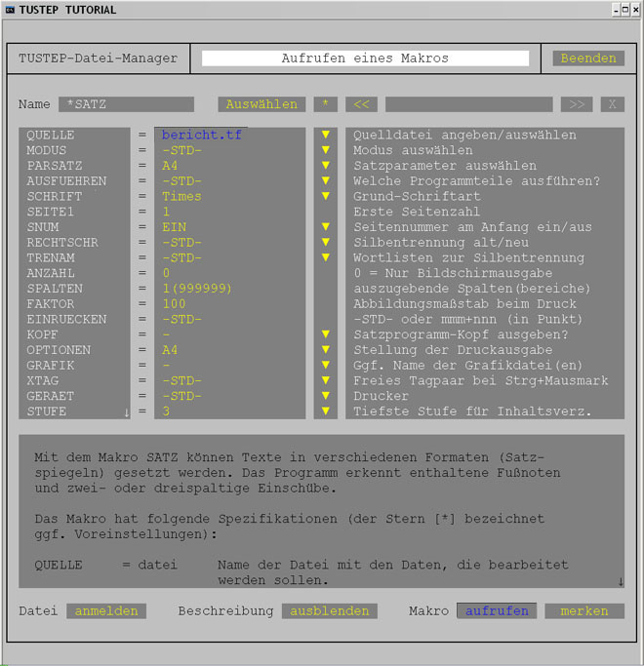Image resolution: width=644 pixels, height=666 pixels.
Task: Click the Beenden button
Action: tap(588, 59)
